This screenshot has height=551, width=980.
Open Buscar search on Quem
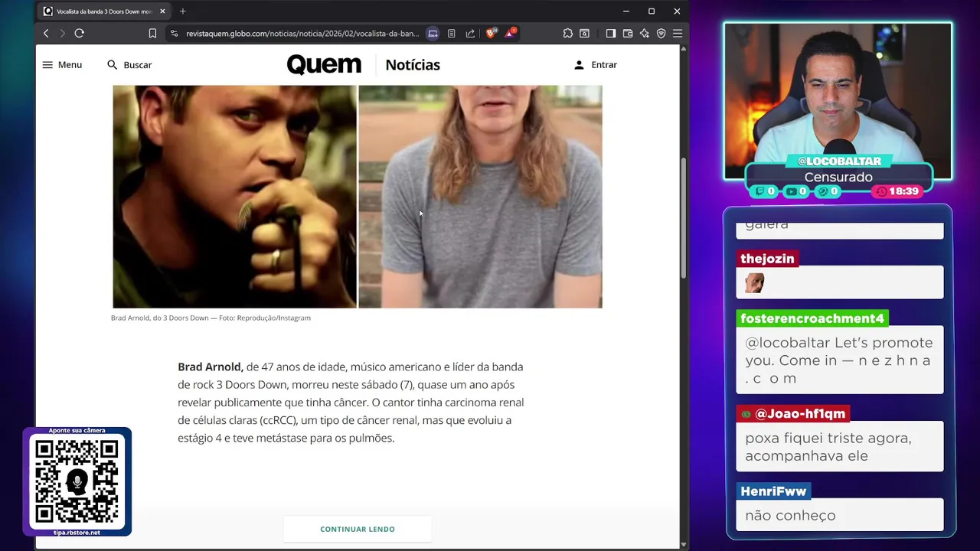tap(129, 65)
